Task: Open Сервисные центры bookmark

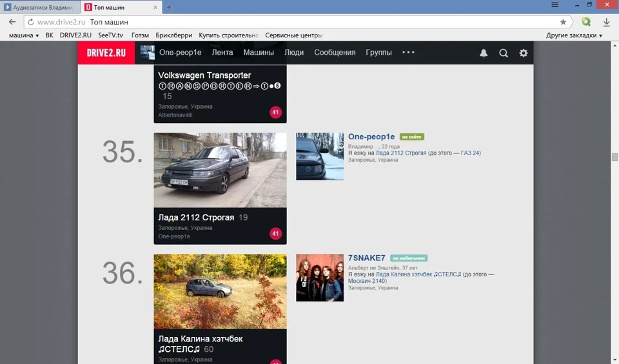Action: click(x=294, y=35)
